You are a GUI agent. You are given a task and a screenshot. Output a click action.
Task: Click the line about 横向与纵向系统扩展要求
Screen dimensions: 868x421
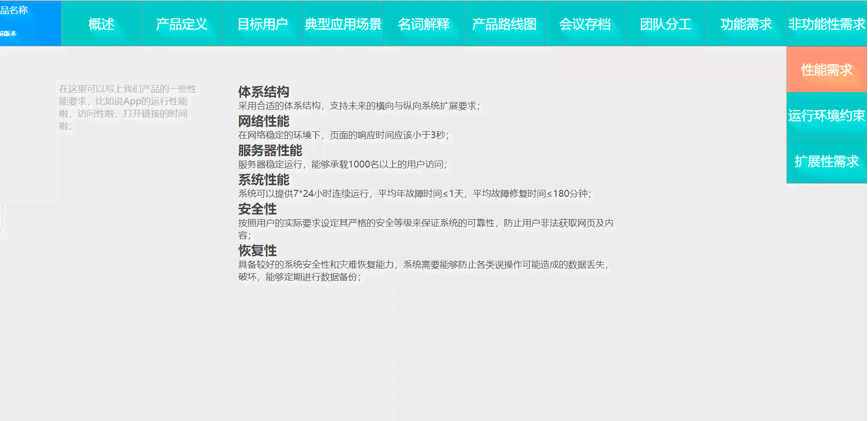click(x=359, y=106)
